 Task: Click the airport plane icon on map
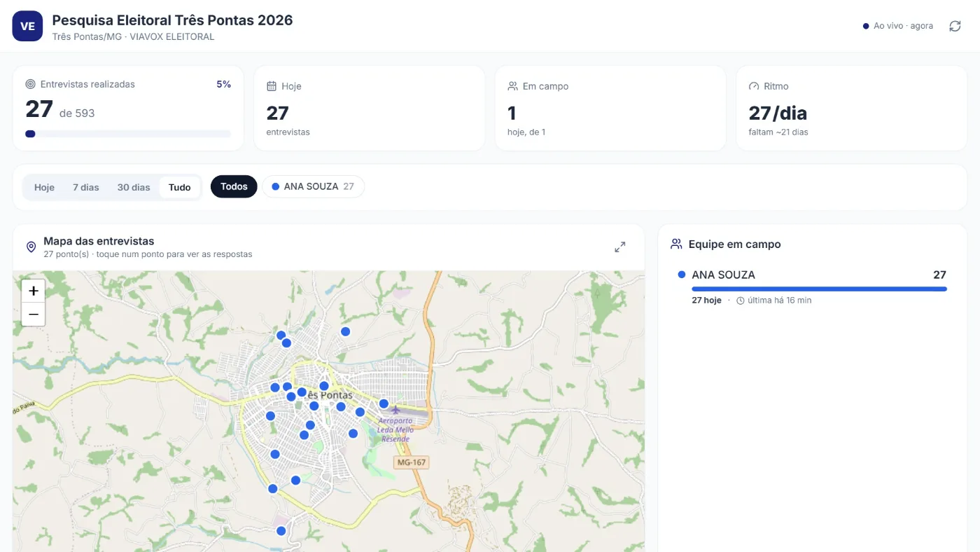(x=396, y=409)
